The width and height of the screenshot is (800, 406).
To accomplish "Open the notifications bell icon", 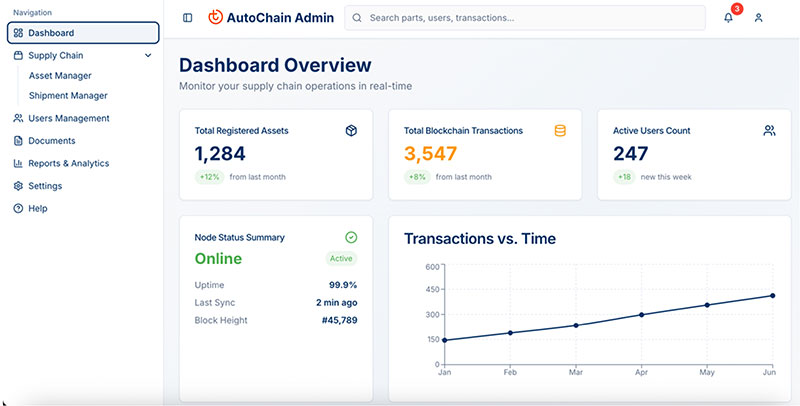I will pyautogui.click(x=728, y=18).
